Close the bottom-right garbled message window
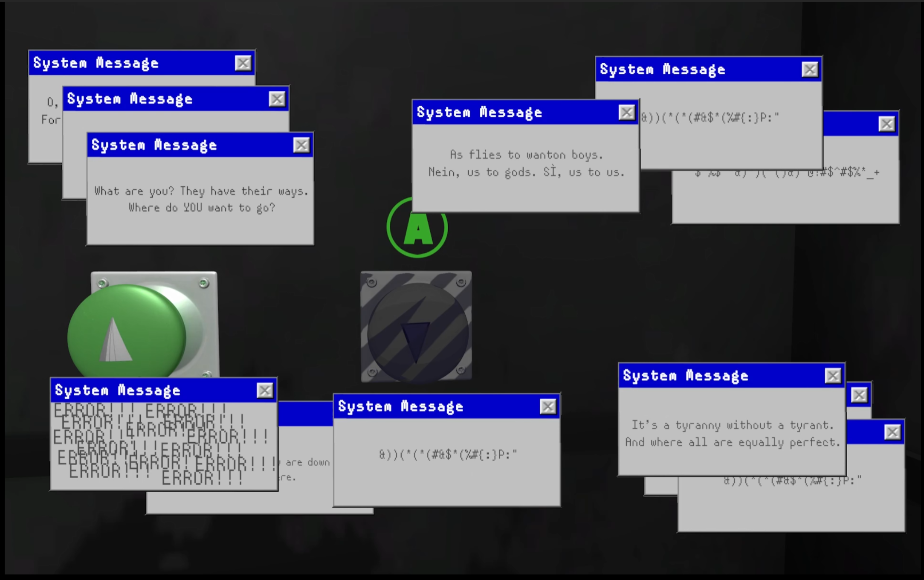 (892, 432)
